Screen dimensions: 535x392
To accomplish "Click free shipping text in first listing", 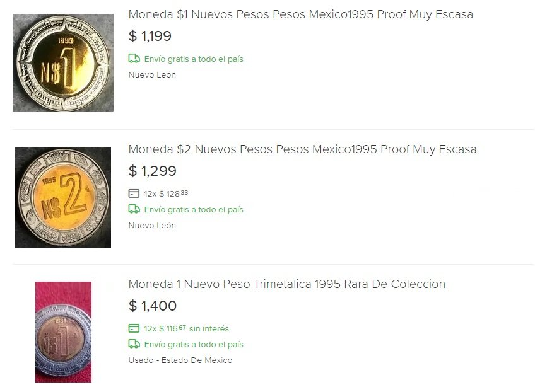I will click(x=194, y=59).
